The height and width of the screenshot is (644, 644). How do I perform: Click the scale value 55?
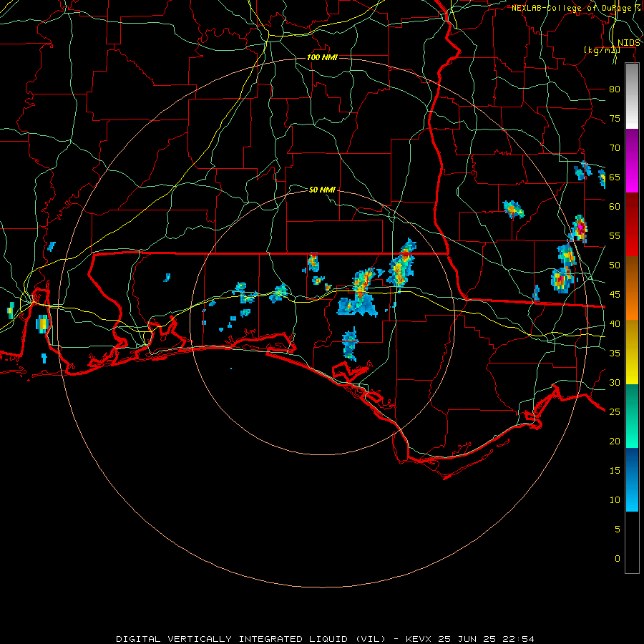point(615,236)
